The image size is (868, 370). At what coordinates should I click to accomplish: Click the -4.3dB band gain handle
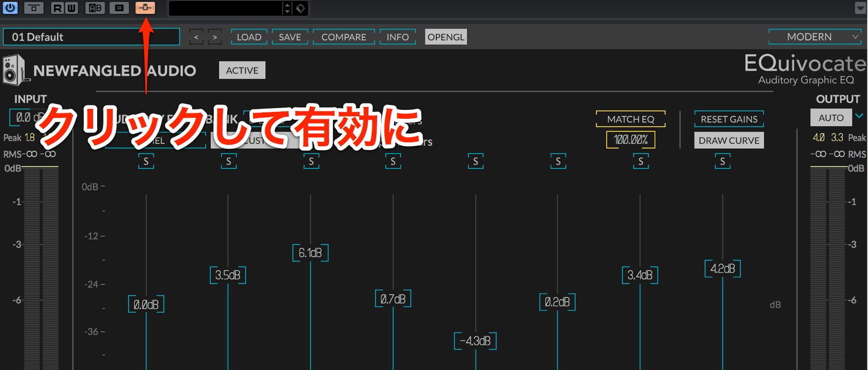point(475,341)
